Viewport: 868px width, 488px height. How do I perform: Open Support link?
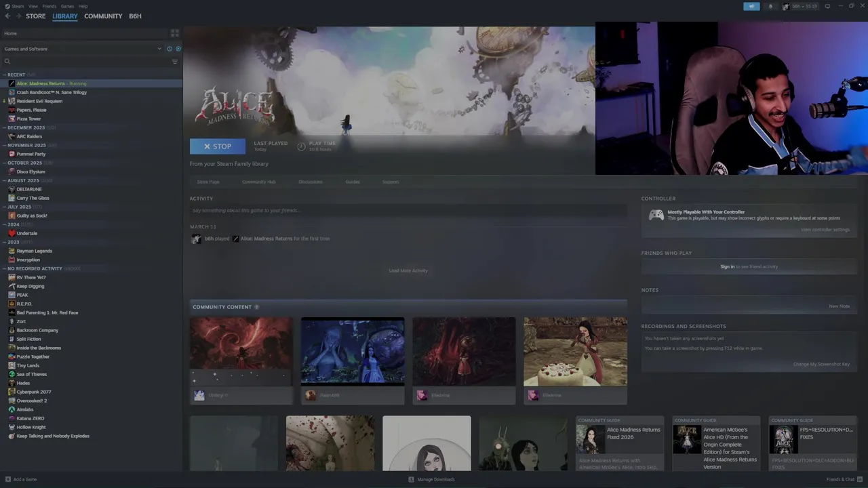[x=391, y=182]
